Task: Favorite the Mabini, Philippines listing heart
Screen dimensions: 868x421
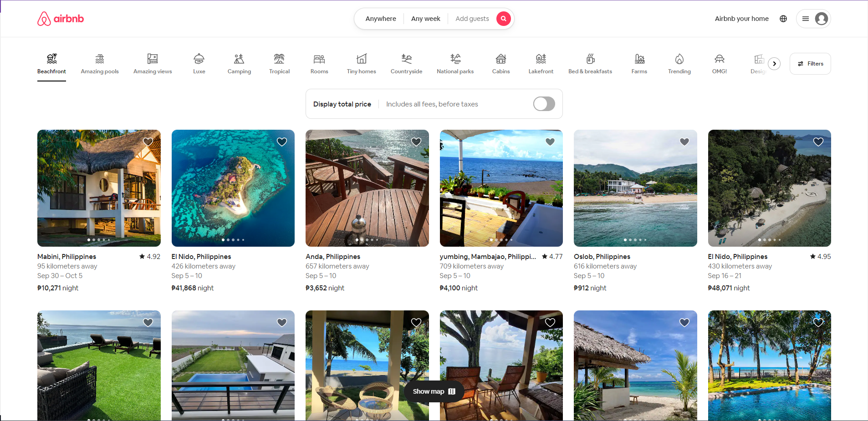Action: pos(148,142)
